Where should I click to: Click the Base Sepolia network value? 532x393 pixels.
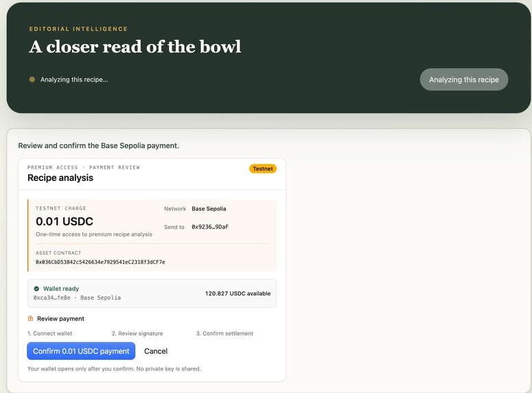[209, 209]
